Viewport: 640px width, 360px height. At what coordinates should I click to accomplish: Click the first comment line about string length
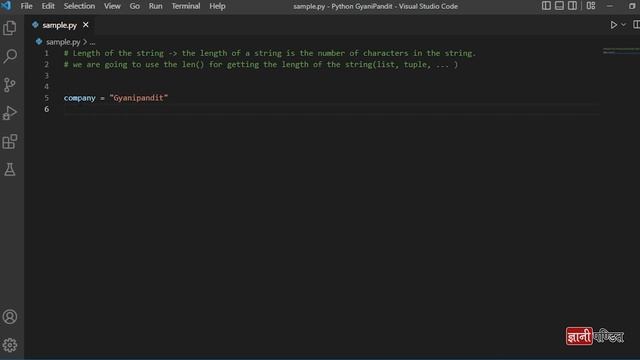click(270, 53)
